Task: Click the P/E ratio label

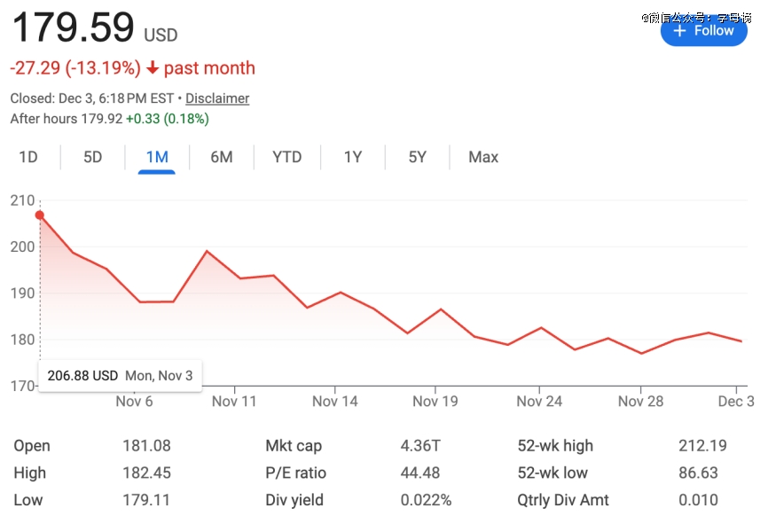Action: click(x=296, y=473)
